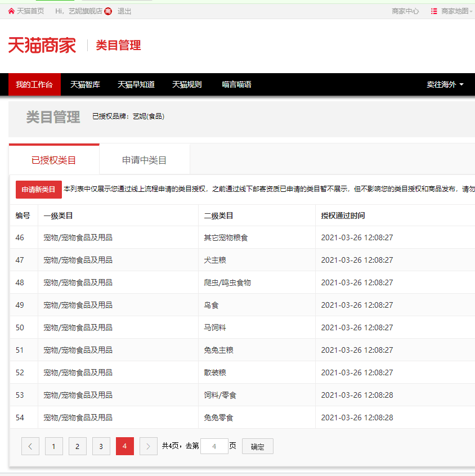Click the 编号 column header
475x476 pixels.
[23, 215]
